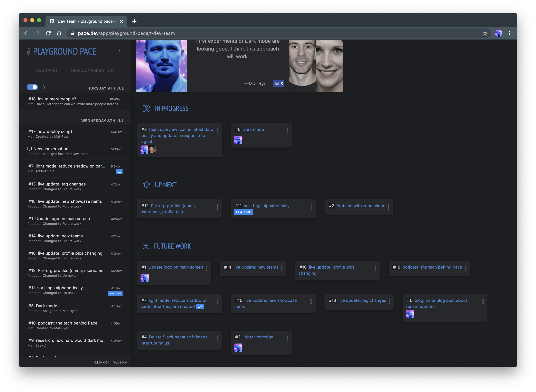The width and height of the screenshot is (536, 392).
Task: Click NEW CONVERSATION button
Action: [92, 71]
